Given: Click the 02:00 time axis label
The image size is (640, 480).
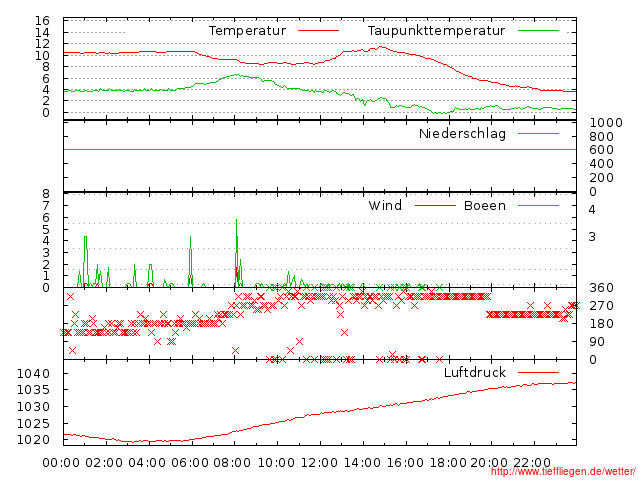Looking at the screenshot, I should tap(104, 462).
